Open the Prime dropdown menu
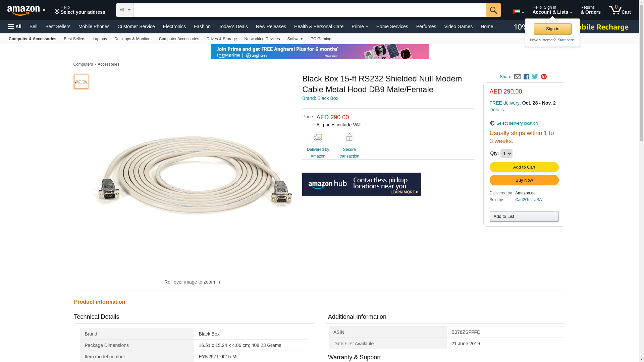The height and width of the screenshot is (362, 644). (360, 26)
